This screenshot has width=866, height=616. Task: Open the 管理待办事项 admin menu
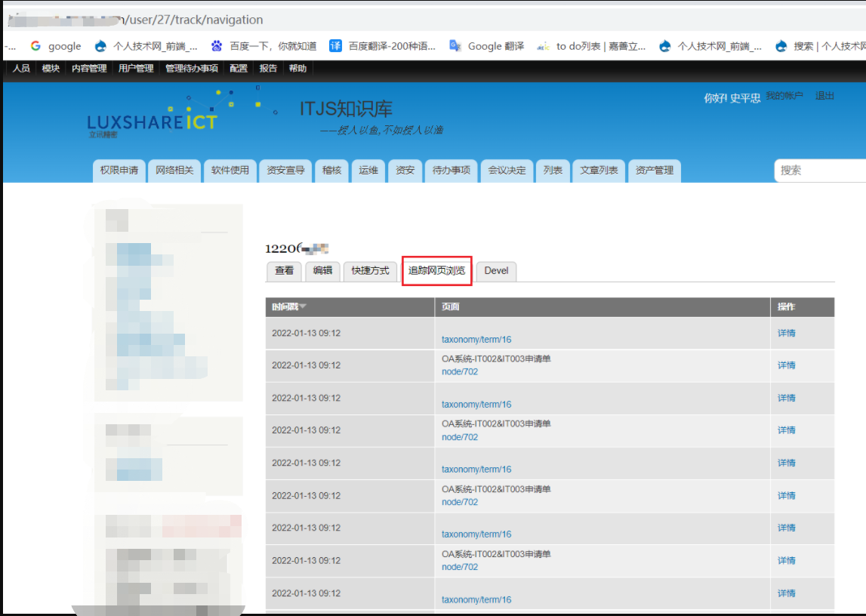click(192, 69)
